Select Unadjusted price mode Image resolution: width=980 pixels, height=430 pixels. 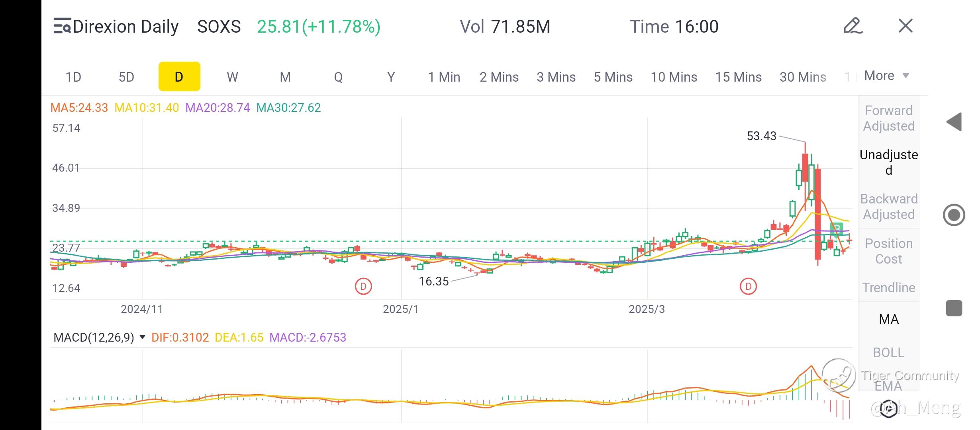click(888, 162)
